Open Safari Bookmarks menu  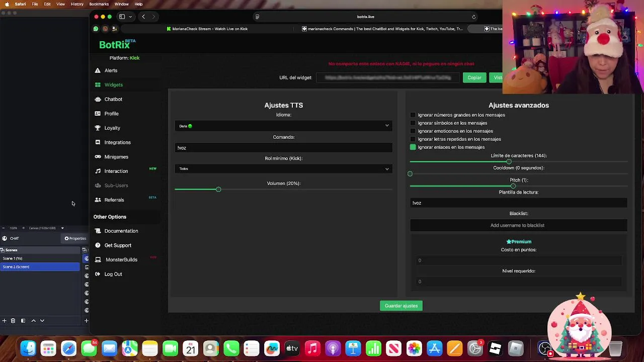[x=99, y=4]
